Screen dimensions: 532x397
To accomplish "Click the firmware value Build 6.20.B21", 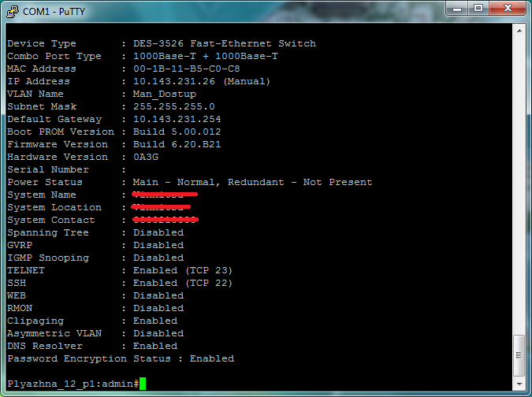I will (x=177, y=144).
